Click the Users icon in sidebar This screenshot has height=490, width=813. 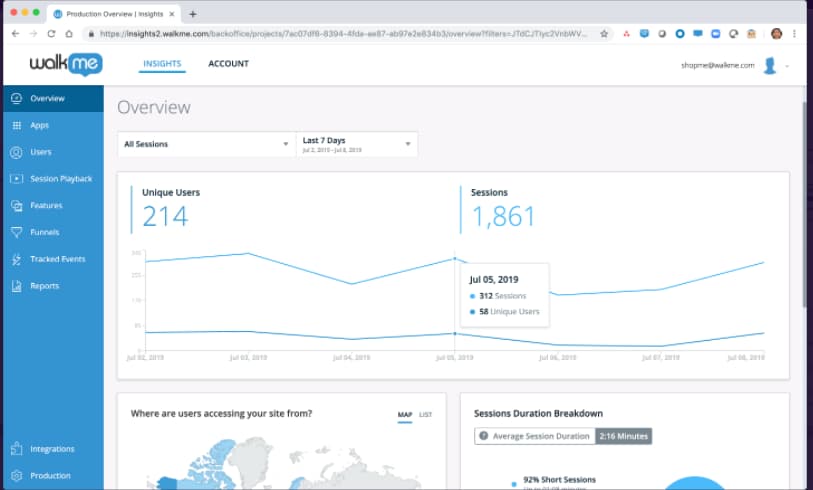click(x=17, y=152)
